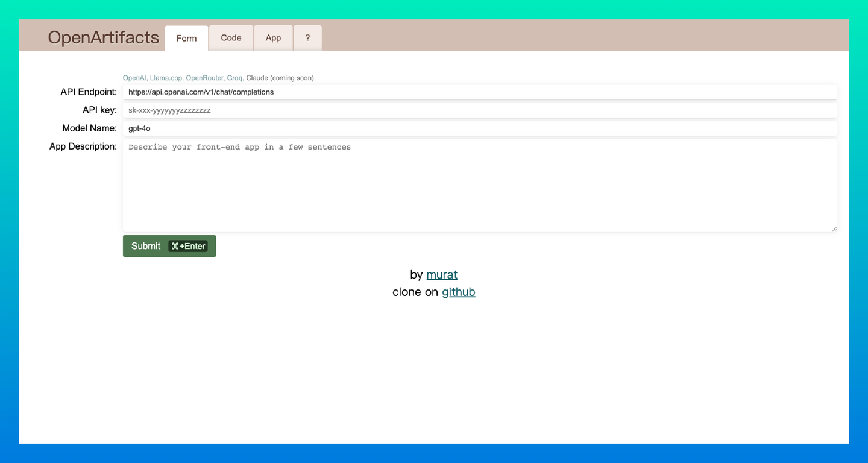Click the Claude (coming soon) label

(278, 78)
